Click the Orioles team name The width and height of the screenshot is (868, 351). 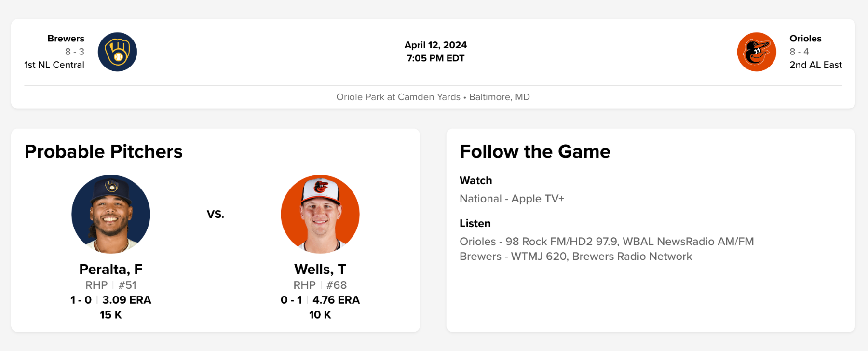(805, 39)
